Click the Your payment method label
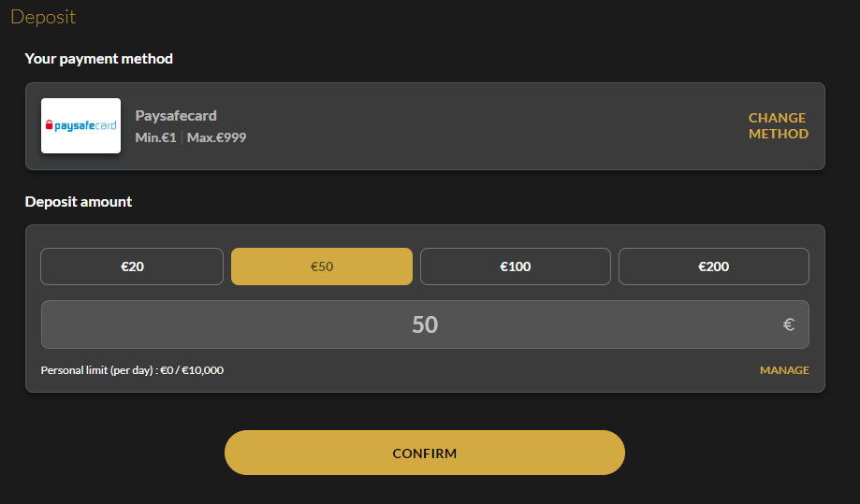The width and height of the screenshot is (860, 504). [98, 59]
